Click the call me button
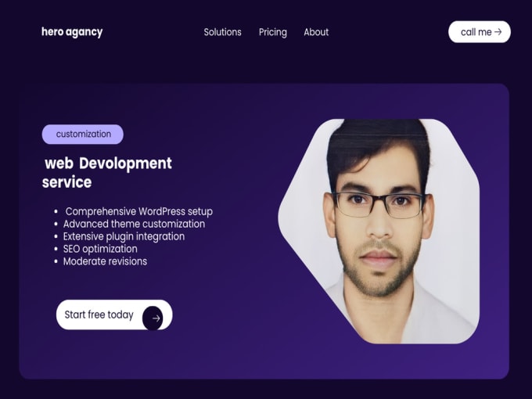Image resolution: width=532 pixels, height=399 pixels. [x=480, y=32]
